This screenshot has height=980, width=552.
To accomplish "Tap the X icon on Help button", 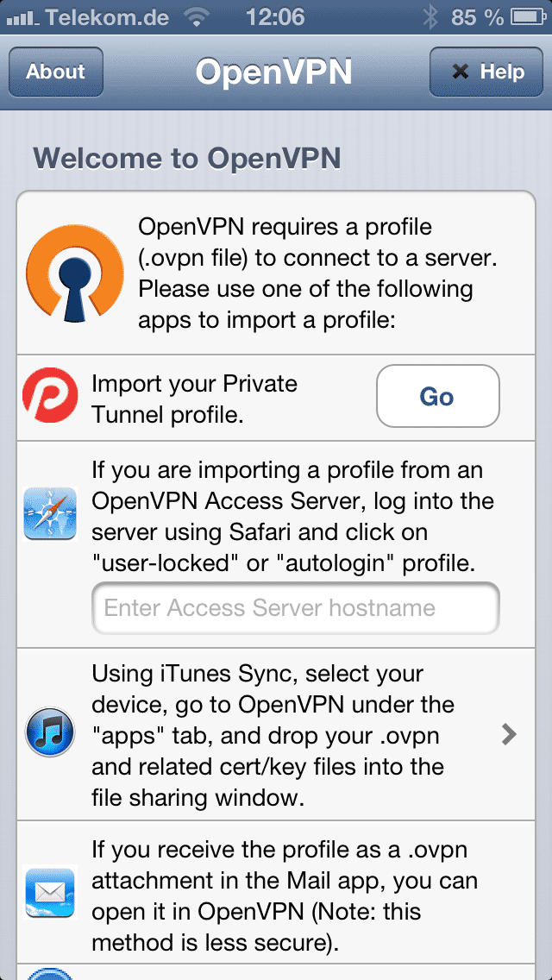I will pyautogui.click(x=460, y=72).
